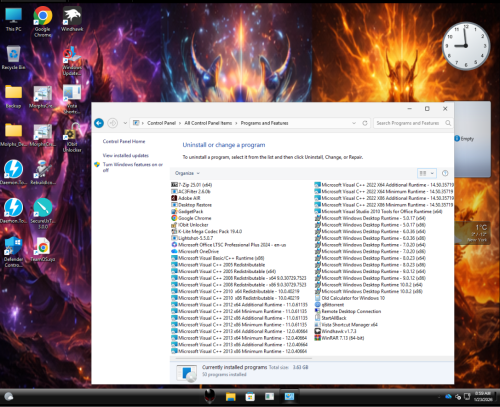
Task: Open Turn Windows features on or off
Action: [133, 167]
